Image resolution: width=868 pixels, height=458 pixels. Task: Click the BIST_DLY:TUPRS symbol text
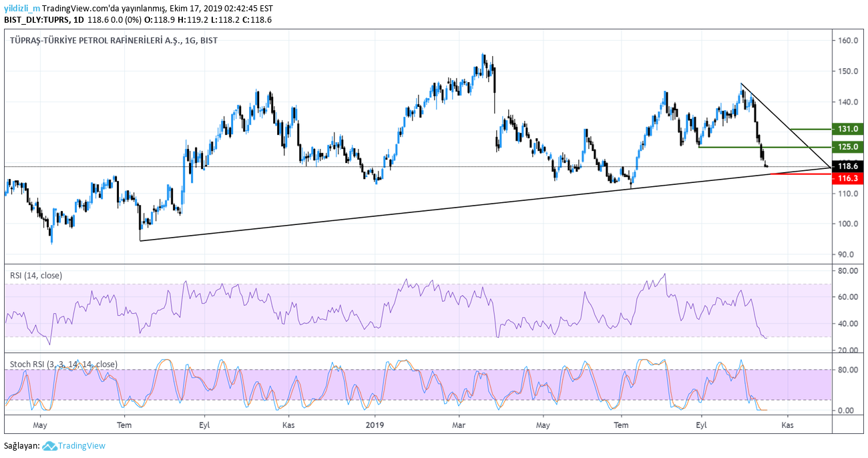[x=37, y=20]
